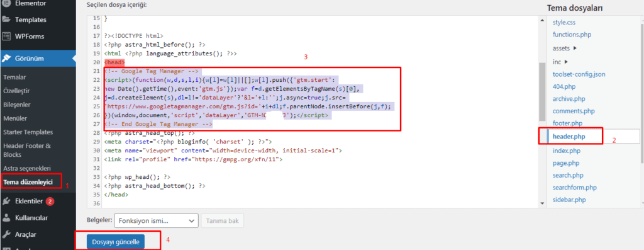Click the Kullanıcılar user icon

coord(6,217)
